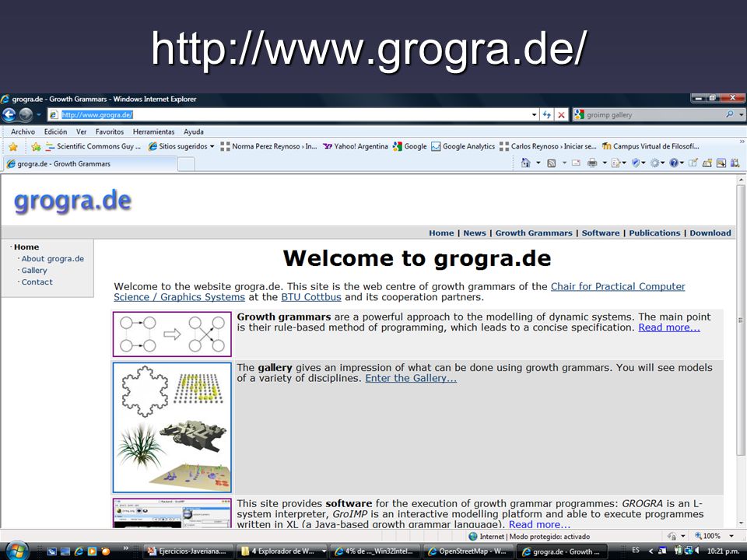Viewport: 747px width, 560px height.
Task: Click the Help question mark icon
Action: (x=674, y=163)
